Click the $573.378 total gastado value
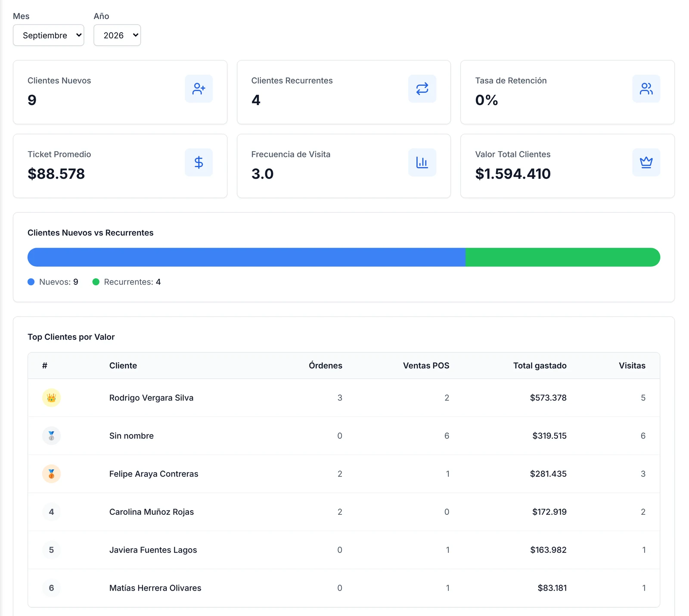 pos(548,398)
